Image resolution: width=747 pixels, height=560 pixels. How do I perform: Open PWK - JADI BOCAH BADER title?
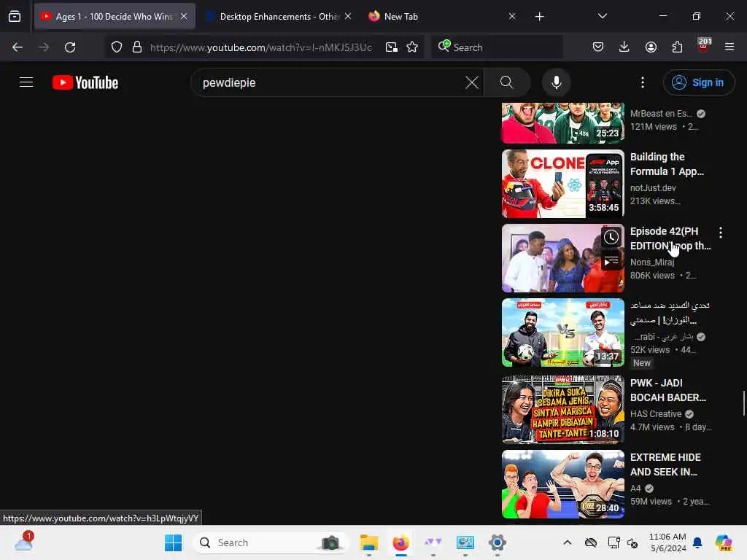click(x=668, y=390)
